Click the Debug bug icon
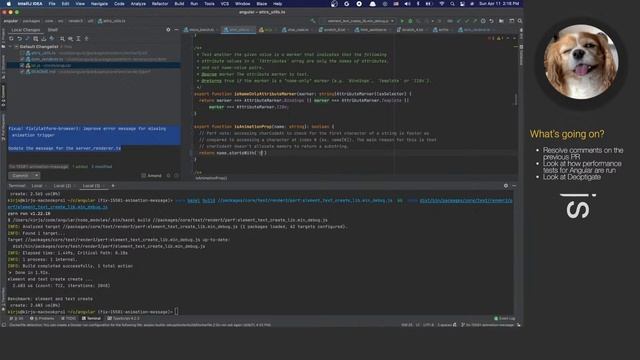The width and height of the screenshot is (640, 360). pyautogui.click(x=410, y=21)
